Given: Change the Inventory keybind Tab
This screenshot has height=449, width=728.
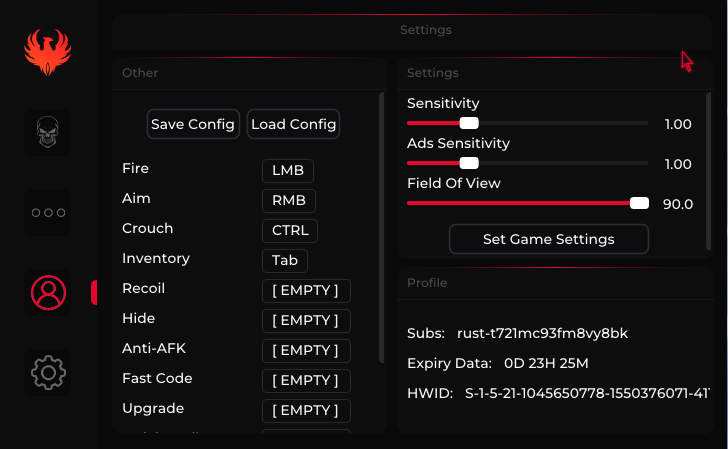Looking at the screenshot, I should click(285, 261).
